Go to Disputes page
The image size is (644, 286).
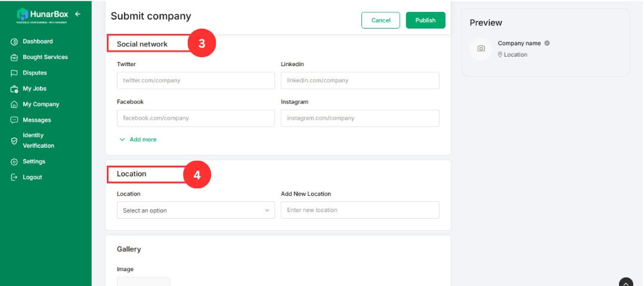click(35, 73)
